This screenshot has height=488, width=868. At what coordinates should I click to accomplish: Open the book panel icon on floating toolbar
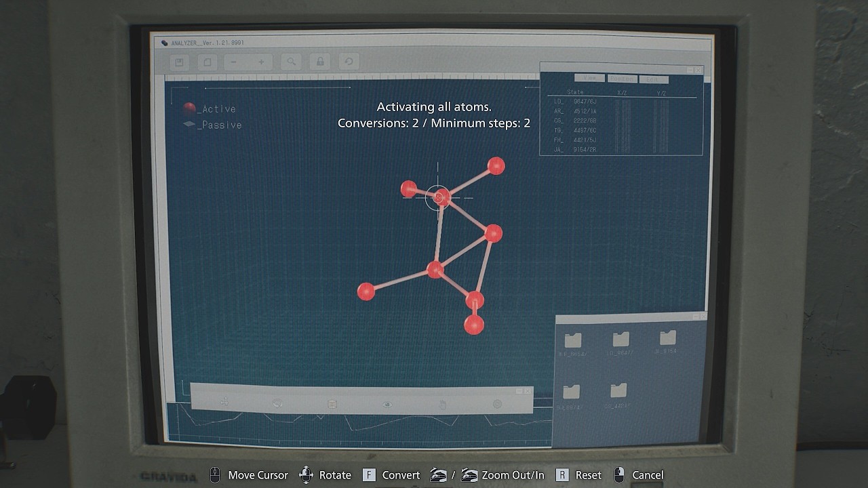[332, 404]
